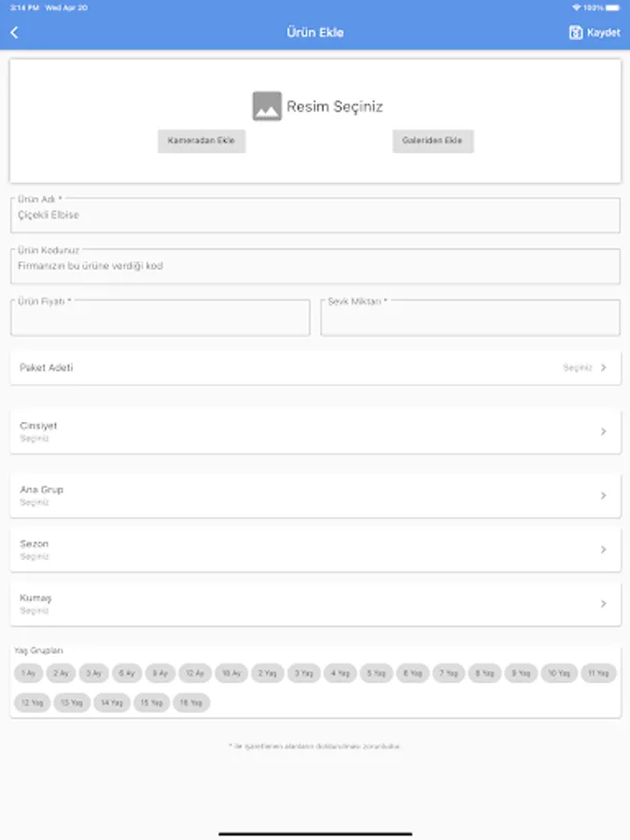Viewport: 630px width, 840px height.
Task: Click the required fields footnote text
Action: [315, 746]
